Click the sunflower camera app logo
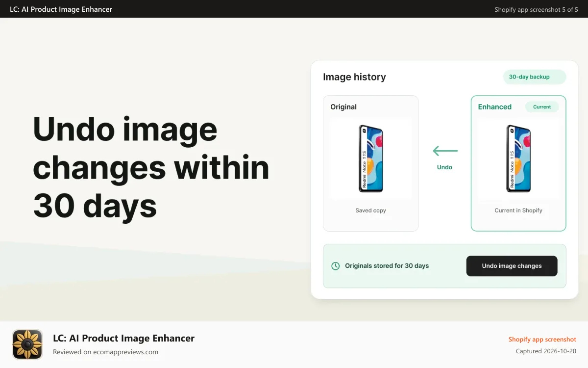Viewport: 588px width, 368px height. coord(27,344)
